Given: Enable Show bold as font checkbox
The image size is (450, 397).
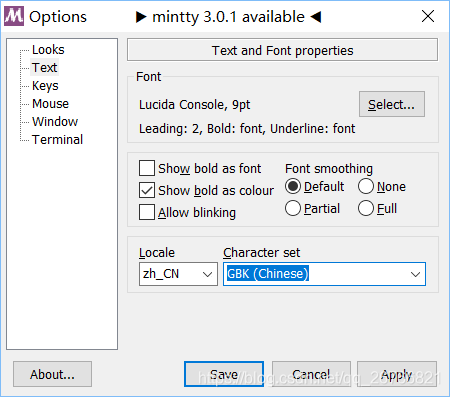Looking at the screenshot, I should pyautogui.click(x=147, y=168).
